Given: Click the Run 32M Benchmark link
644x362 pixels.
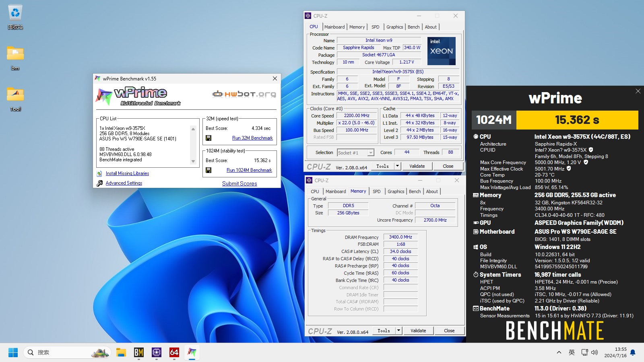Looking at the screenshot, I should [x=252, y=138].
